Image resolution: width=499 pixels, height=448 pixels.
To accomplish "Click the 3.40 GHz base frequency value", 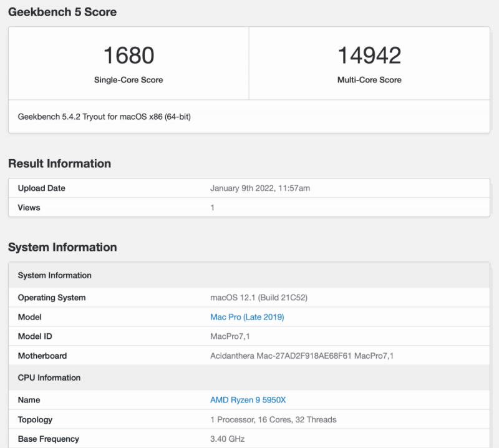I will (x=228, y=439).
